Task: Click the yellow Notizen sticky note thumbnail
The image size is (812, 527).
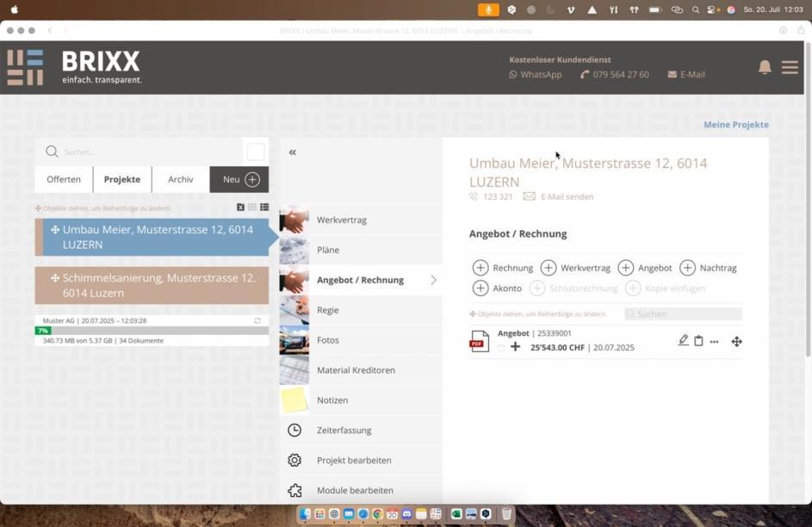Action: coord(294,400)
